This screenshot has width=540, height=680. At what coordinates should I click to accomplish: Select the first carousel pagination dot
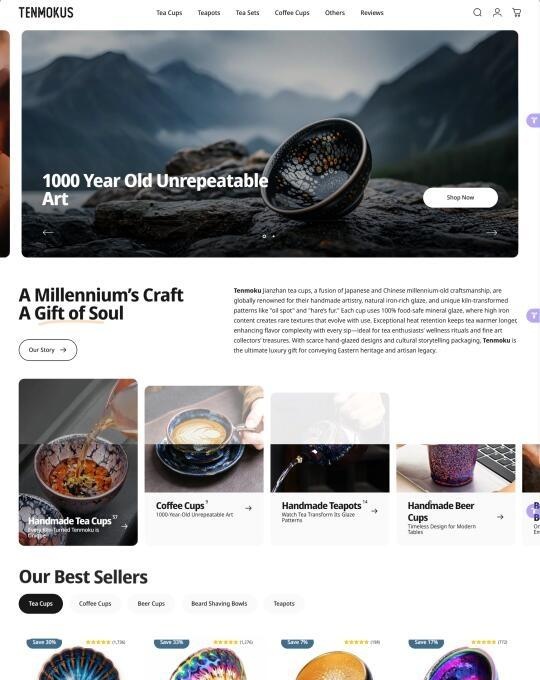click(x=264, y=236)
